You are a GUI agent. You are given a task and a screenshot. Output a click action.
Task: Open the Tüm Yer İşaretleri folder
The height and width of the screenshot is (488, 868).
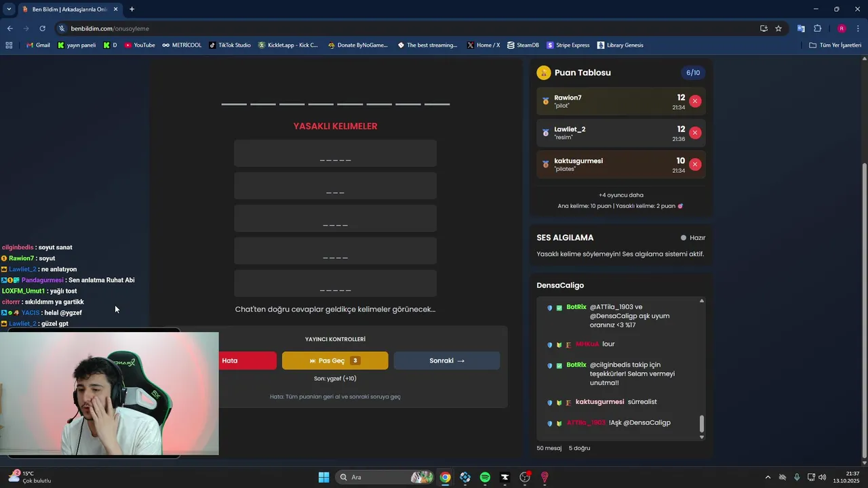click(835, 45)
